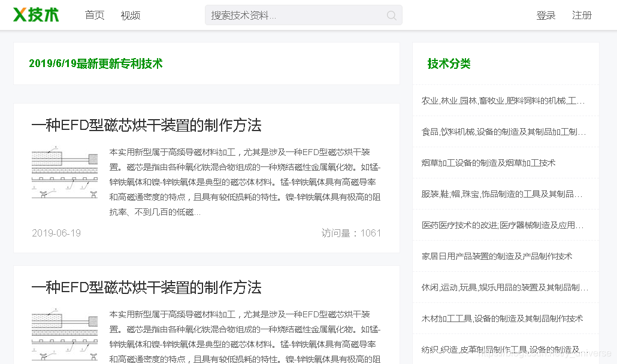Click the second article's diagram thumbnail
This screenshot has width=617, height=364.
pyautogui.click(x=65, y=334)
